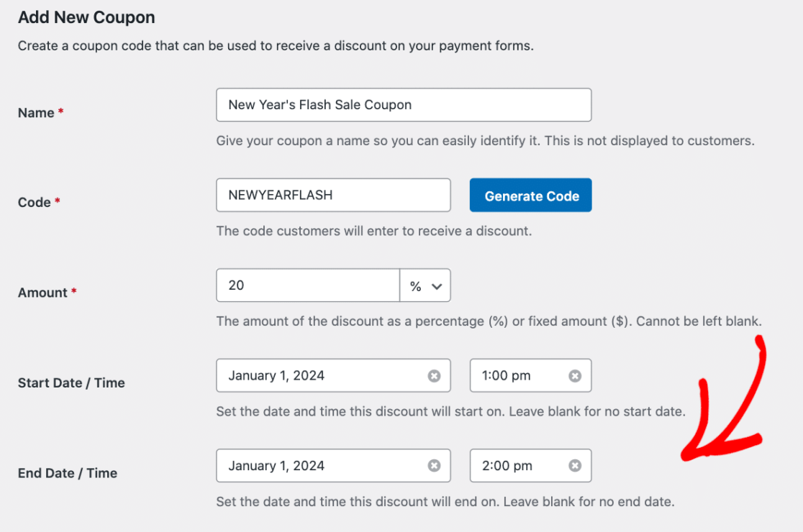The image size is (803, 532).
Task: Clear the 2:00 pm end time
Action: point(575,466)
